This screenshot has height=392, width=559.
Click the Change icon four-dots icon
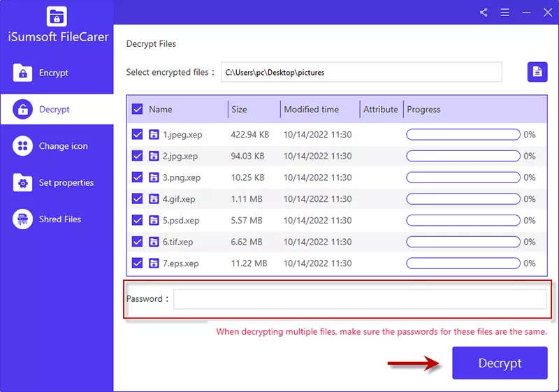pyautogui.click(x=22, y=146)
